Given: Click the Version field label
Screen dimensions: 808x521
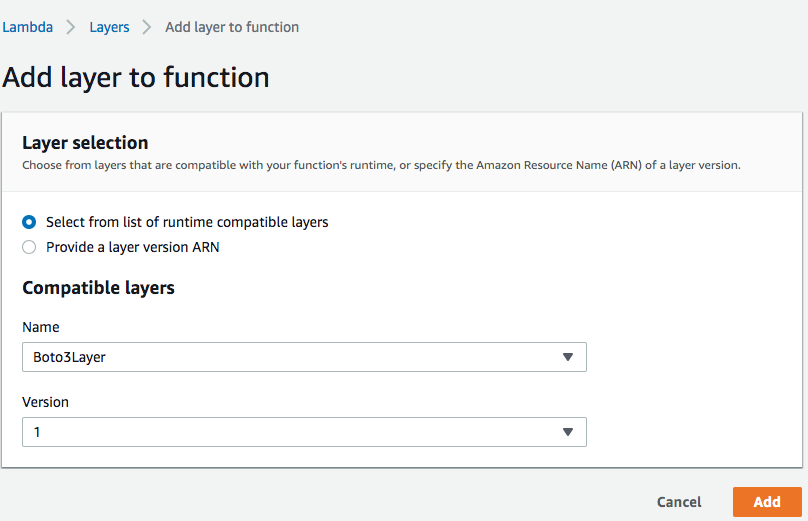Looking at the screenshot, I should (45, 402).
